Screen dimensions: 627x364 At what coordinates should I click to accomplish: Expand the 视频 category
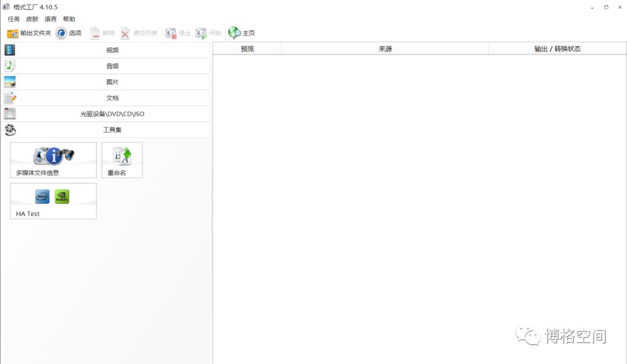click(x=106, y=50)
